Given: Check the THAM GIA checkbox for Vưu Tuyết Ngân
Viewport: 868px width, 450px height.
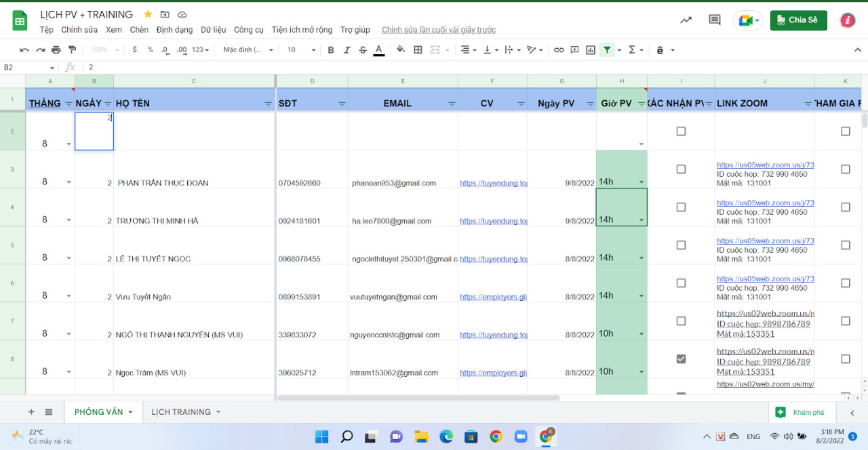Looking at the screenshot, I should pyautogui.click(x=845, y=283).
